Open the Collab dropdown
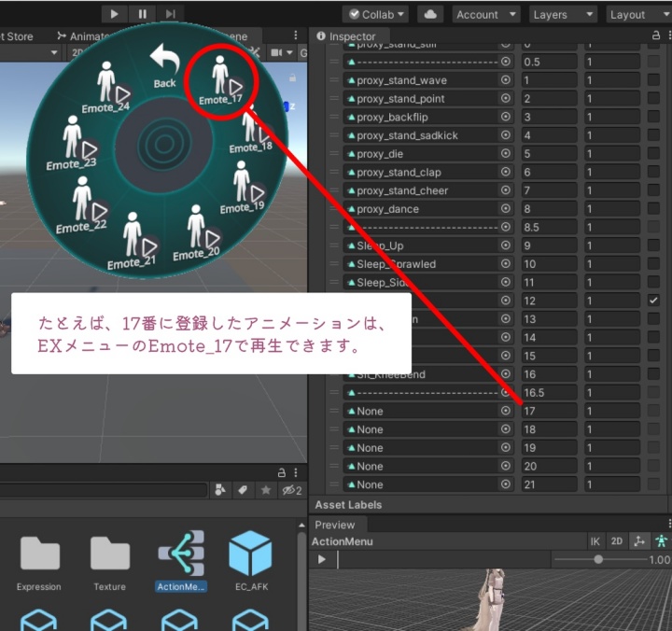The image size is (672, 631). pyautogui.click(x=375, y=15)
